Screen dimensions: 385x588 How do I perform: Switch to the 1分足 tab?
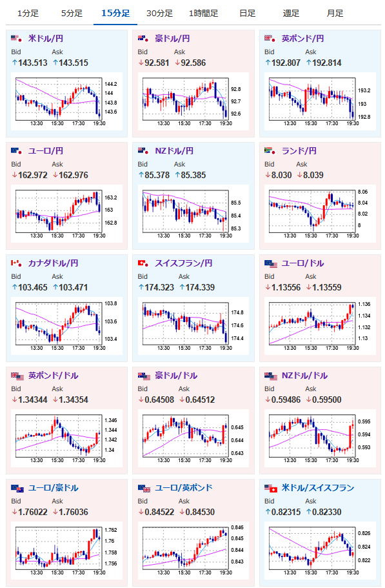28,14
